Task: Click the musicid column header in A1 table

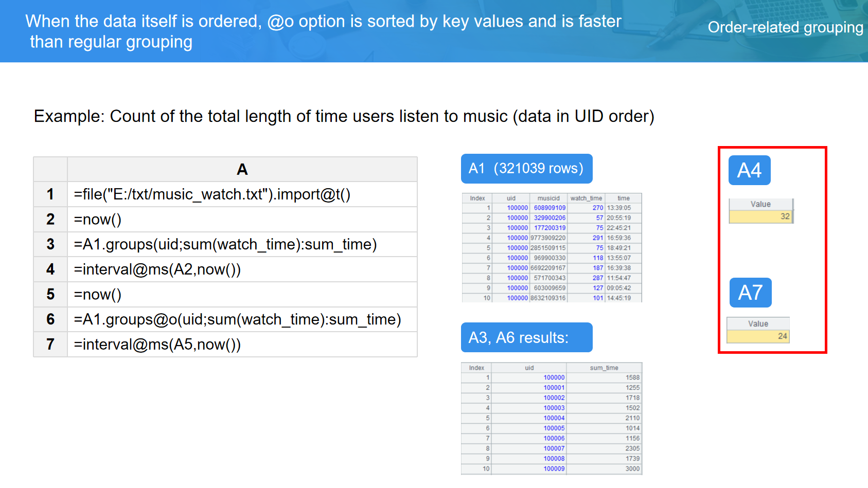Action: pyautogui.click(x=548, y=198)
